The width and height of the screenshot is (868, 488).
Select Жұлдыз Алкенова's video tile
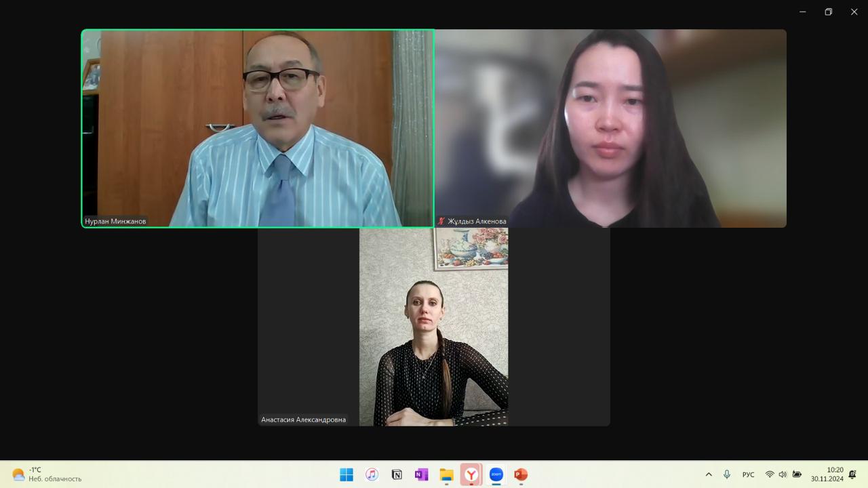click(x=610, y=128)
